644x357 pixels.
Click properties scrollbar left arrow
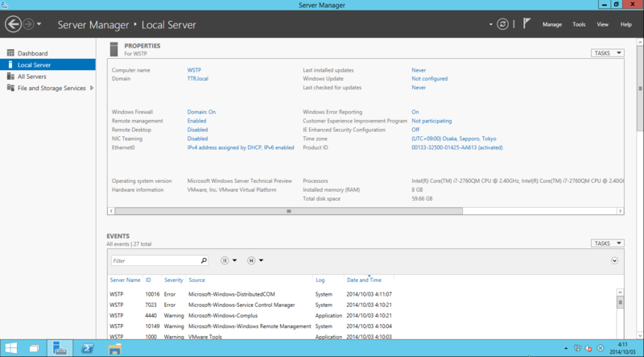point(111,211)
